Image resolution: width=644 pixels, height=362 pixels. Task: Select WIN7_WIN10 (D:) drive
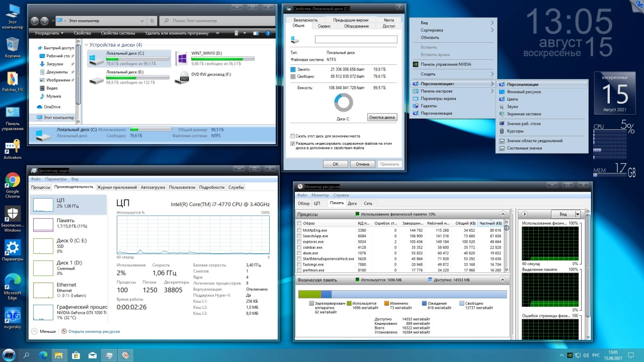click(215, 58)
